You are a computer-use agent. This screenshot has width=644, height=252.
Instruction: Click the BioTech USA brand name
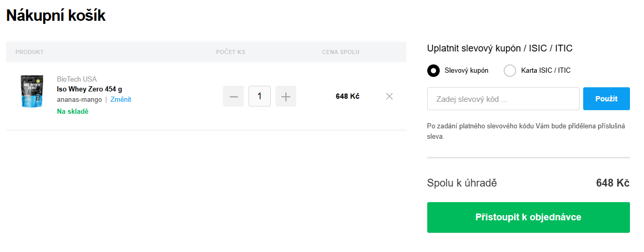point(77,79)
